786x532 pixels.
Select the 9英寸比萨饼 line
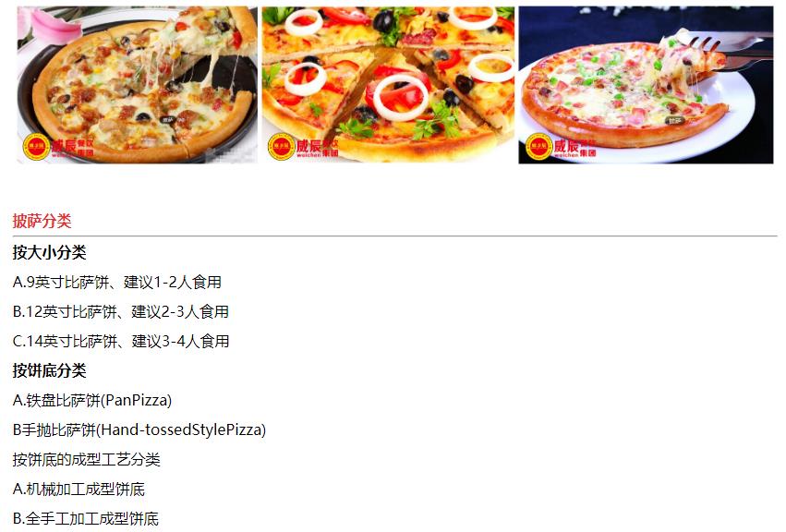pyautogui.click(x=116, y=283)
